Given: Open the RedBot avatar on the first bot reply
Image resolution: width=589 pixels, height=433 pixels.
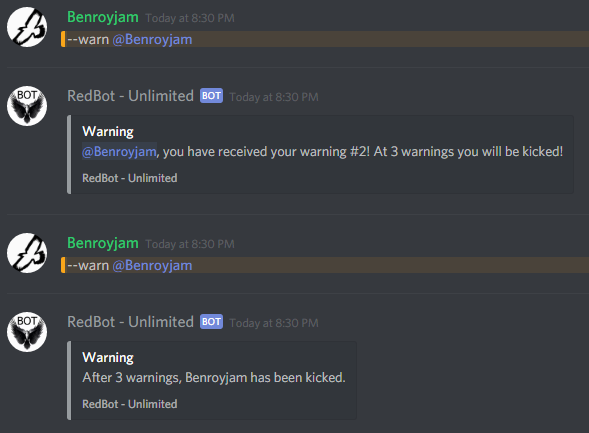Looking at the screenshot, I should pyautogui.click(x=27, y=106).
